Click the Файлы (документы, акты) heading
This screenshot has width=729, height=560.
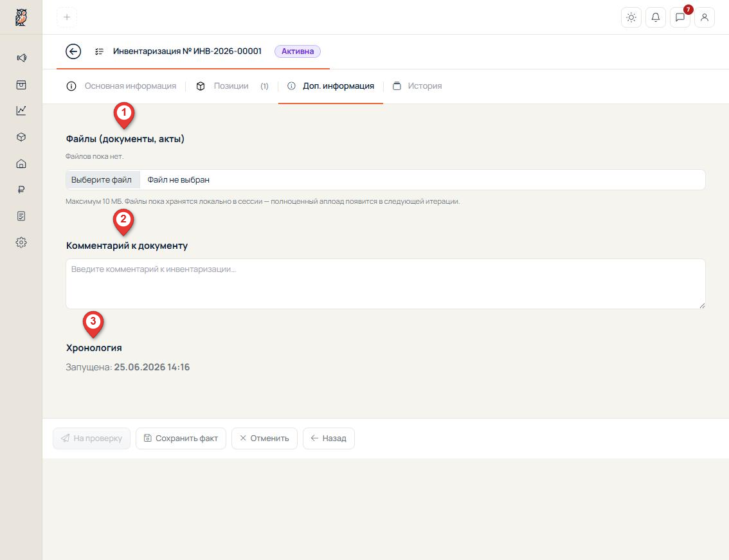125,139
